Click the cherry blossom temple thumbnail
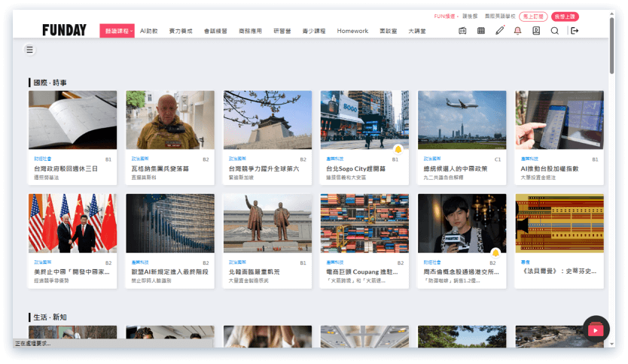628x364 pixels. click(x=267, y=120)
